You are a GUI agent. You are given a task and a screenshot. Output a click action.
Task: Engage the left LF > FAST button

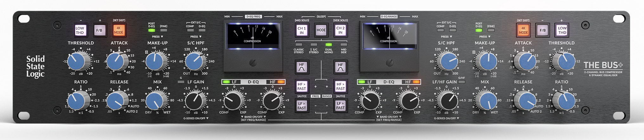tap(301, 106)
